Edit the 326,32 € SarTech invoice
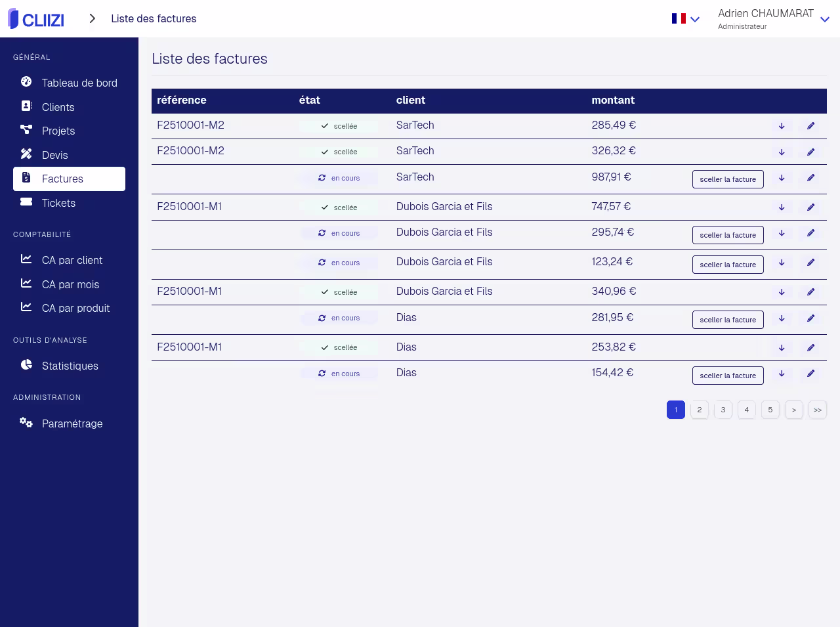The image size is (840, 627). tap(810, 152)
